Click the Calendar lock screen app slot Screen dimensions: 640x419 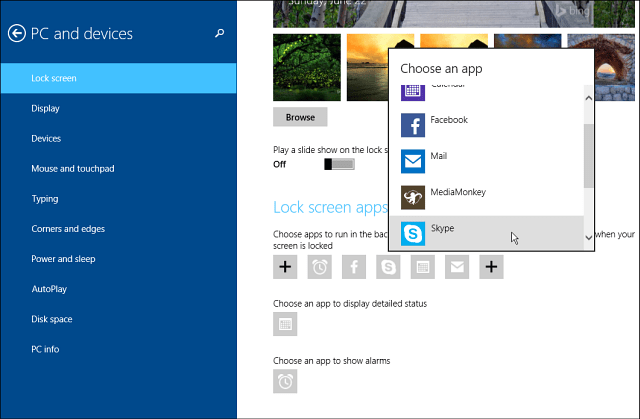pyautogui.click(x=423, y=267)
